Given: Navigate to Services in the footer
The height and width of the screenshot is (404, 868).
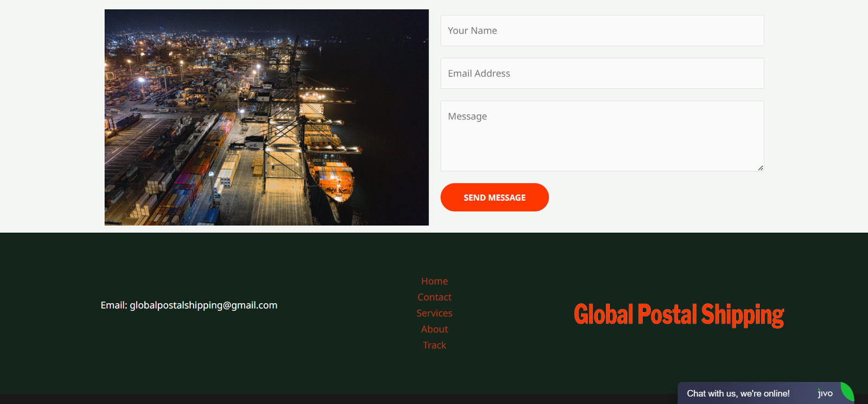Looking at the screenshot, I should click(435, 313).
